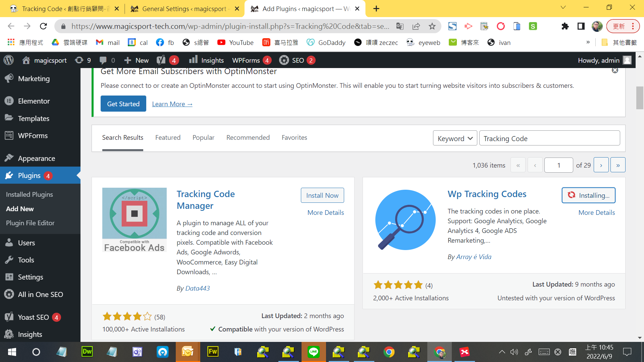Dismiss the OptinMonster notice
The height and width of the screenshot is (362, 644).
(615, 70)
